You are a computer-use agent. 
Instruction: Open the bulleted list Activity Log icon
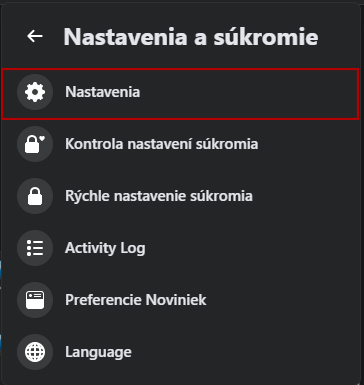[x=35, y=248]
